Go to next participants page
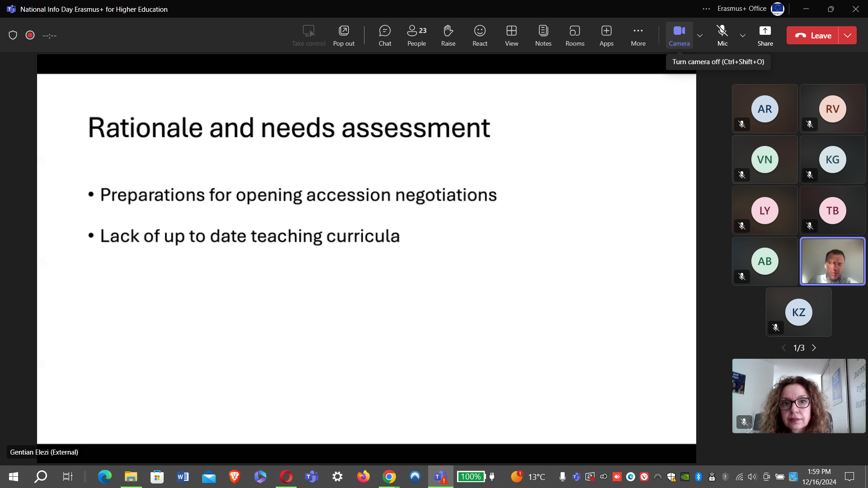This screenshot has width=868, height=488. pyautogui.click(x=814, y=348)
